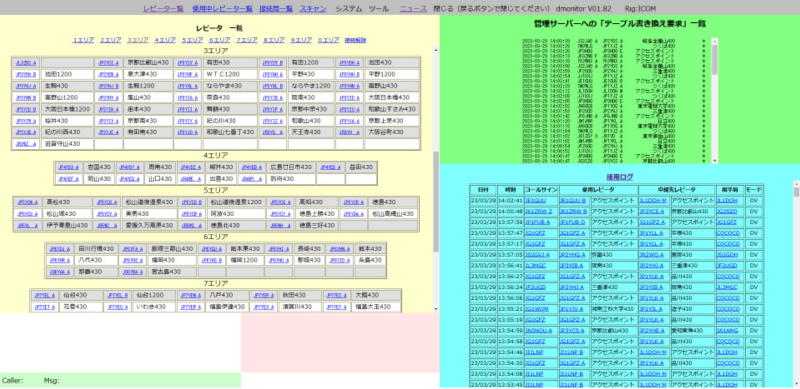Image resolution: width=800 pixels, height=389 pixels.
Task: Open the レピーター一覧 menu link
Action: click(163, 9)
